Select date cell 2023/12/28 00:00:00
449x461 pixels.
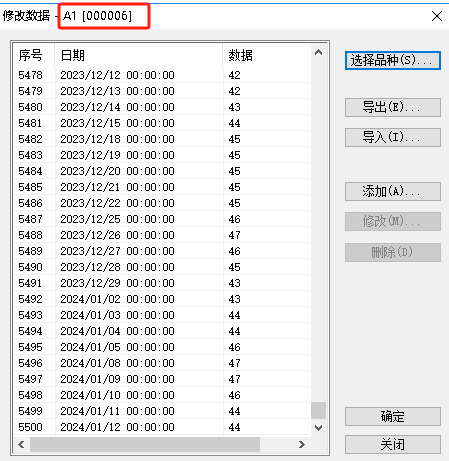[117, 267]
